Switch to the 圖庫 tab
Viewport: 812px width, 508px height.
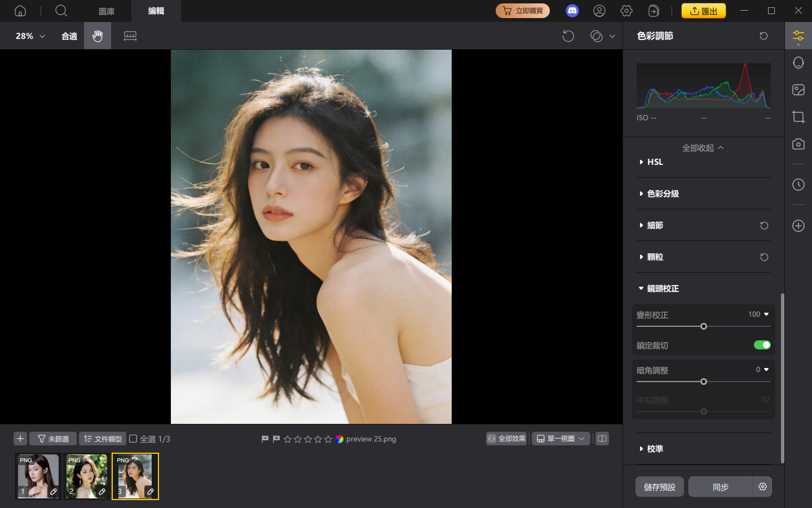pyautogui.click(x=106, y=11)
